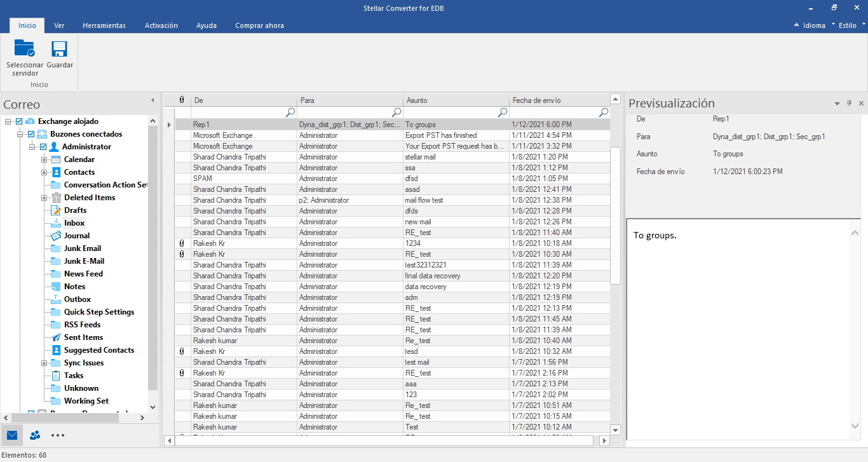Expand the Contacts folder tree node

(x=44, y=172)
